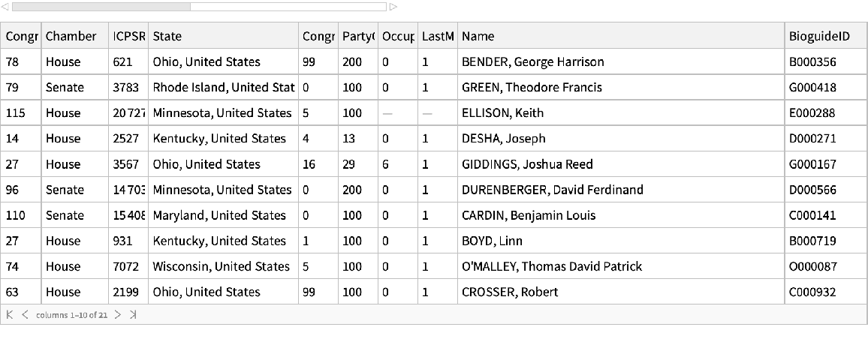Select the BENDER, George Harrison cell
The image size is (868, 342).
coord(533,62)
